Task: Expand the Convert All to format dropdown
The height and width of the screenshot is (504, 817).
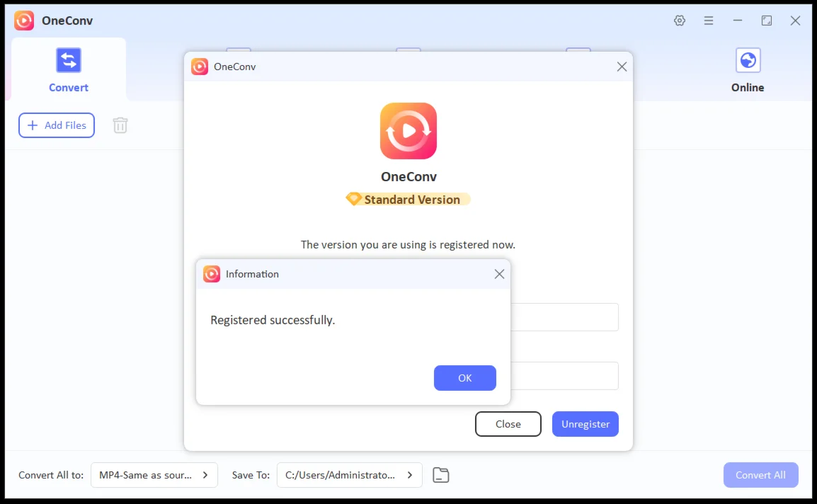Action: 154,475
